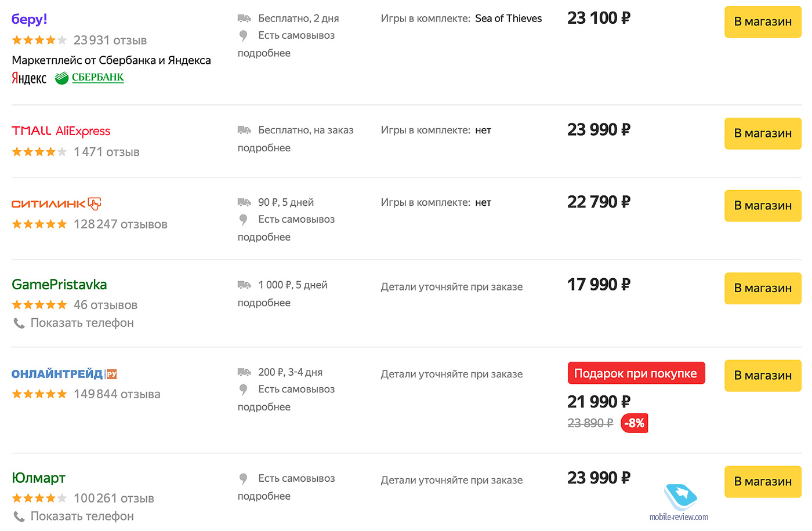Click the Ситилинк store logo
Screen dimensions: 812x531
pyautogui.click(x=56, y=203)
